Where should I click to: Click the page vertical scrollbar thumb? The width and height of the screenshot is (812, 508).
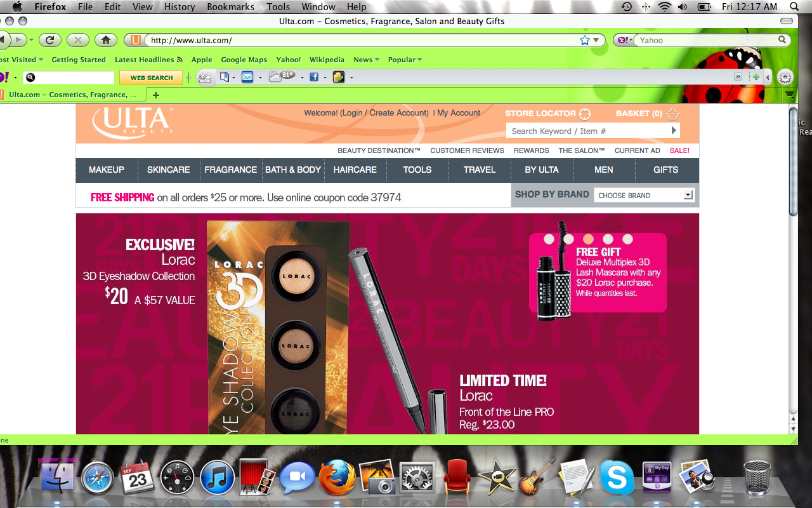pyautogui.click(x=793, y=162)
